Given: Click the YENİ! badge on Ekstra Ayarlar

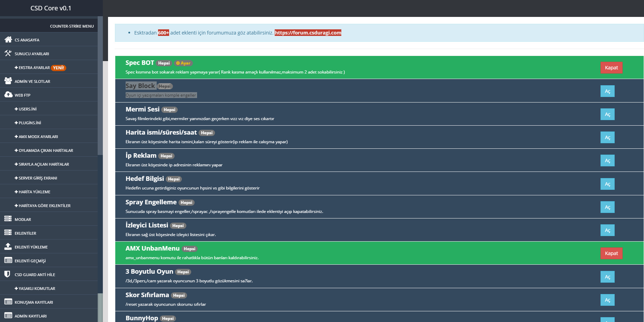Looking at the screenshot, I should click(x=59, y=68).
